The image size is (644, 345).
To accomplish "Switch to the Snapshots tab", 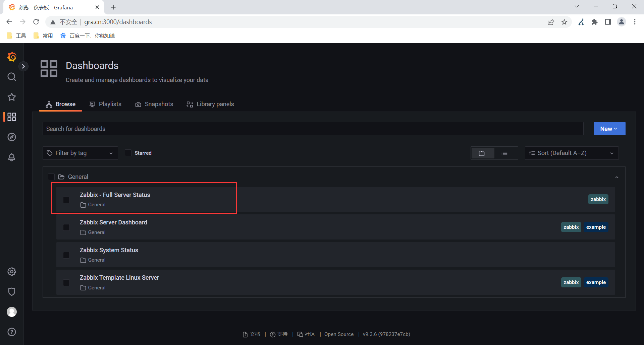I will click(154, 104).
